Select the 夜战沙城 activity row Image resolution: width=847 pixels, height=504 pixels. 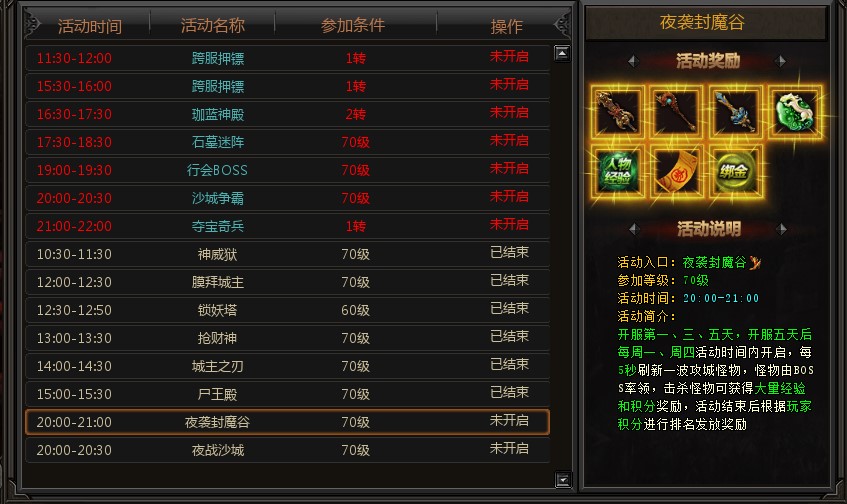click(x=287, y=450)
